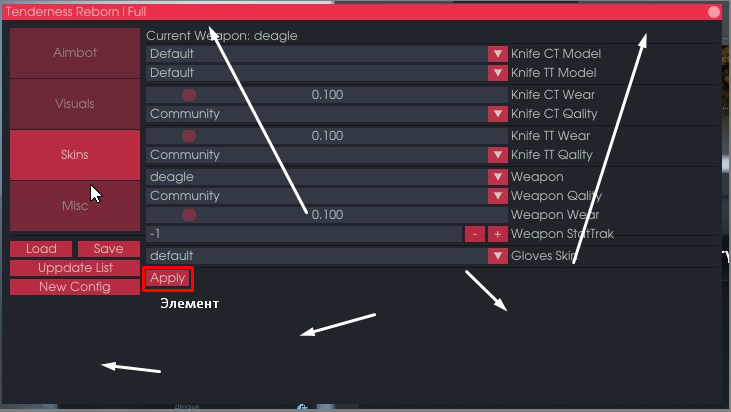Decrease Weapon StatTrak with minus button
This screenshot has height=412, width=731.
click(475, 234)
